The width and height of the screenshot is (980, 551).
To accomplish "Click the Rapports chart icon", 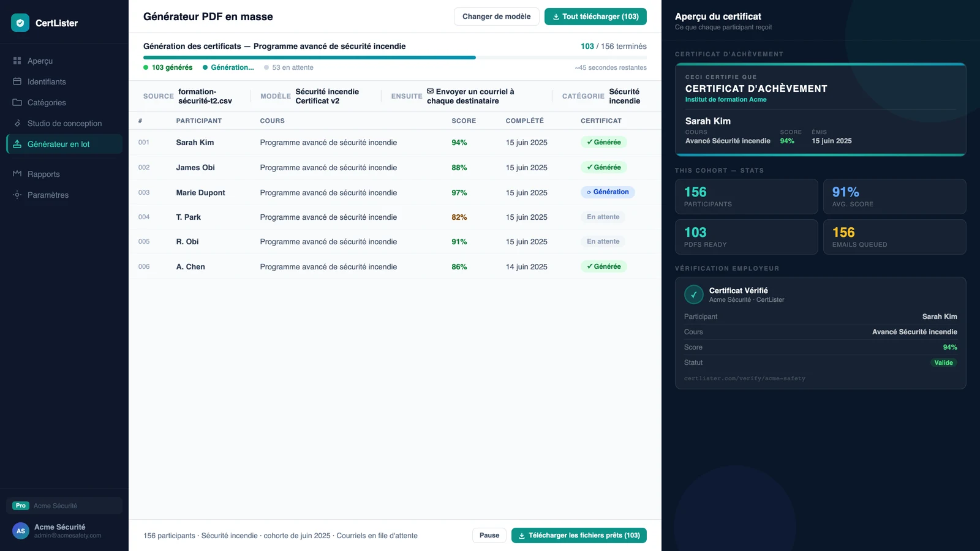I will 17,174.
